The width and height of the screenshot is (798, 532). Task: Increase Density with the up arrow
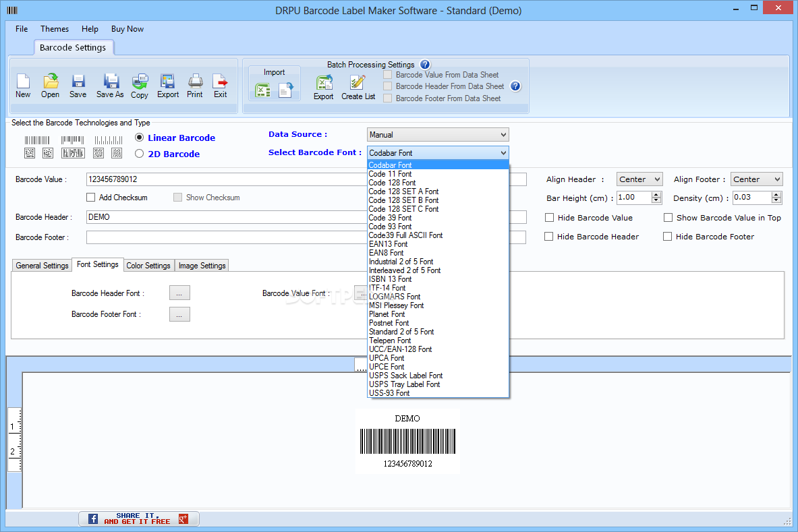pos(776,194)
